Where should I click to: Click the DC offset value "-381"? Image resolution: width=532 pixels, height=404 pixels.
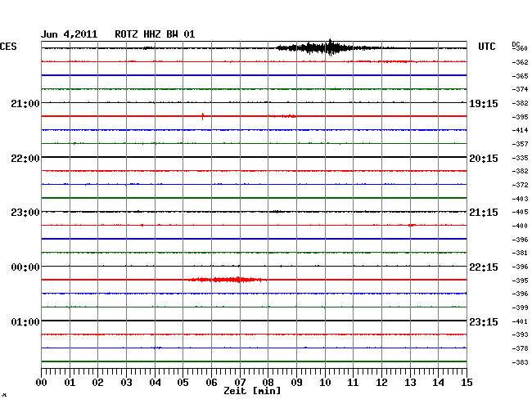(520, 253)
